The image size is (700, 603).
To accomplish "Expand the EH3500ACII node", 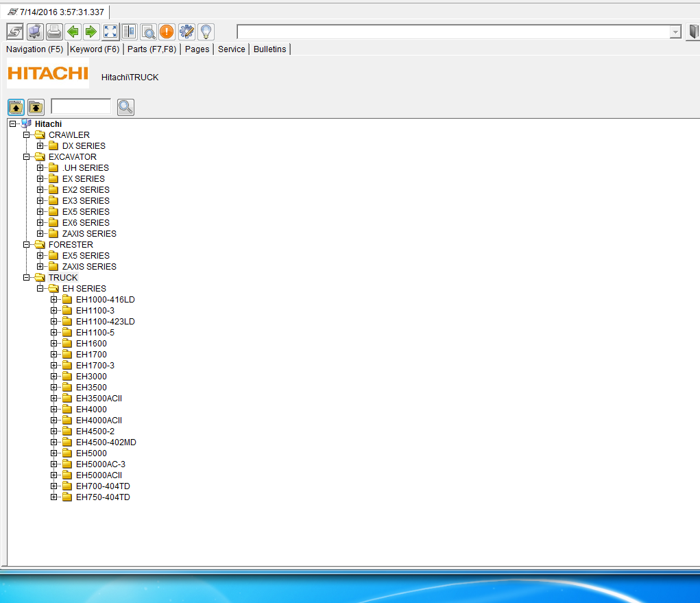I will coord(54,399).
